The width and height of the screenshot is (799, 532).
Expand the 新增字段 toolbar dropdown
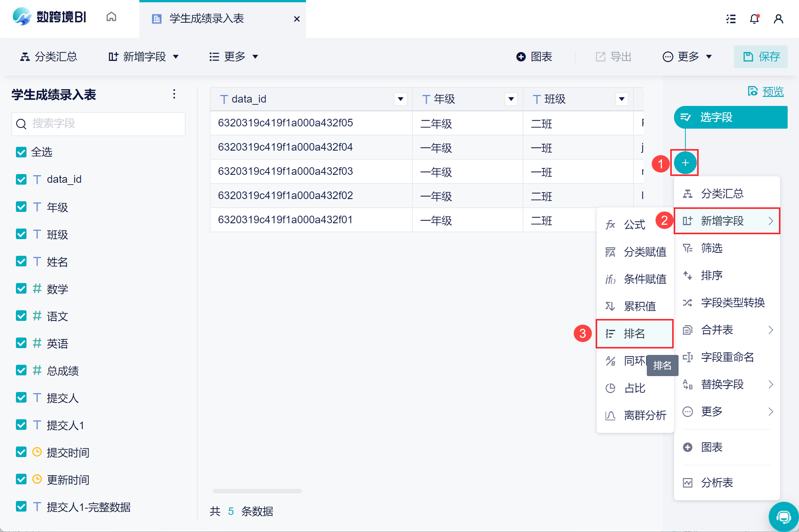(x=144, y=57)
